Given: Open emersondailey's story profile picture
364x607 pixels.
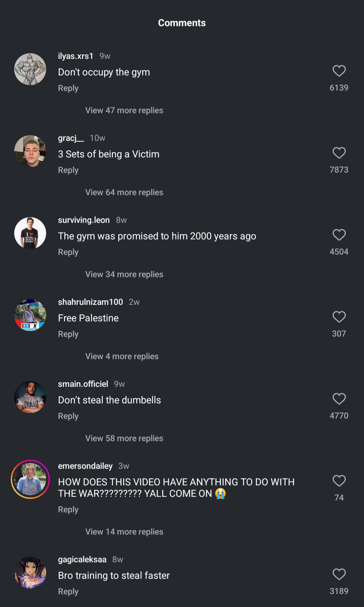Looking at the screenshot, I should pyautogui.click(x=30, y=479).
